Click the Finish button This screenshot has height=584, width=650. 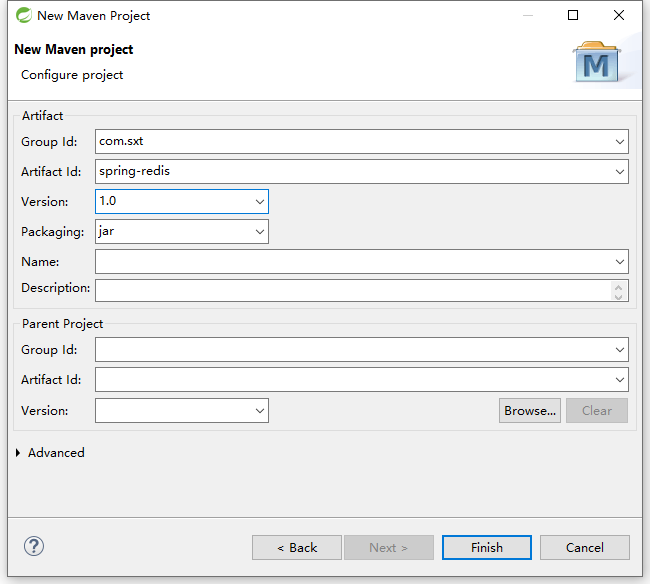click(487, 548)
